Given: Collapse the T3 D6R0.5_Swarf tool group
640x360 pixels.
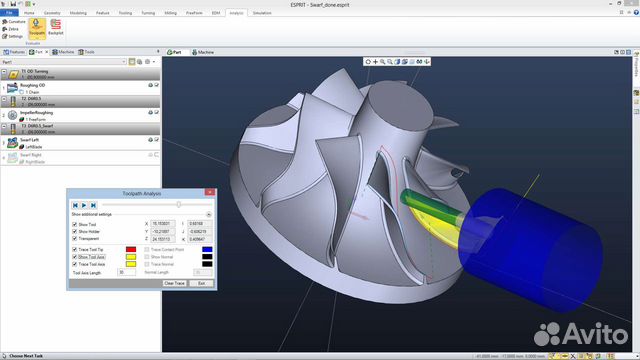Looking at the screenshot, I should tap(4, 127).
